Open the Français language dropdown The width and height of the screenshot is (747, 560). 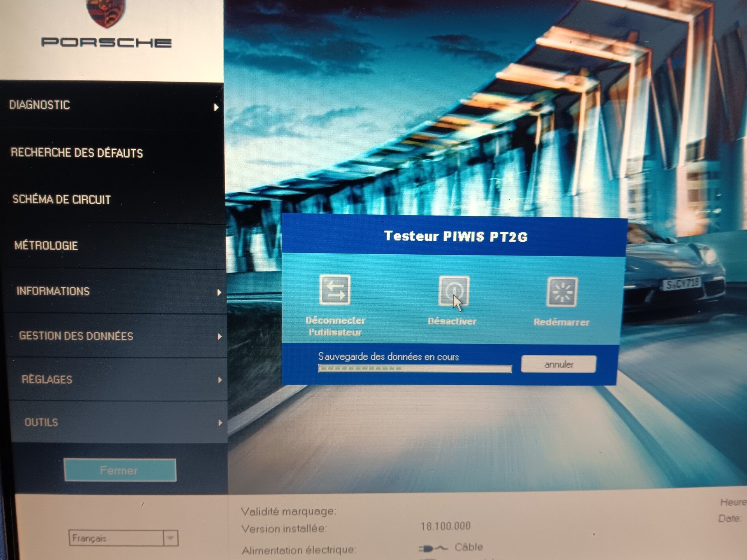(170, 538)
